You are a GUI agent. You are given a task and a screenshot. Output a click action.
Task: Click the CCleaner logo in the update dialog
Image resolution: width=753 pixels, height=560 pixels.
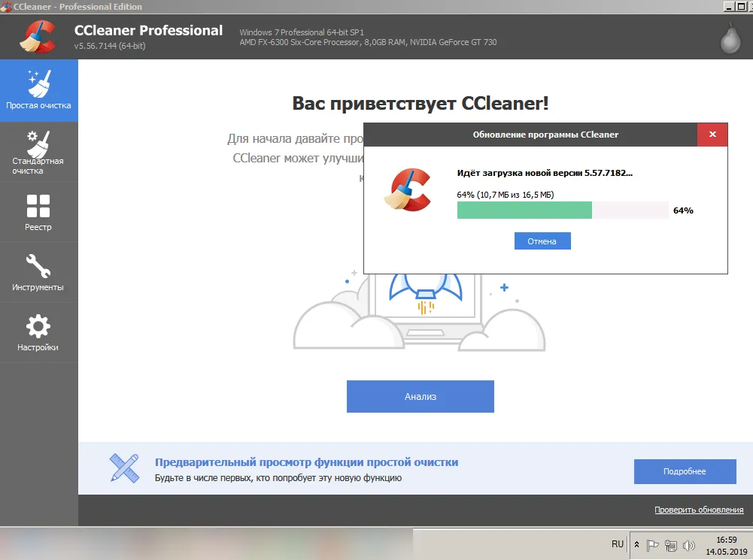tap(407, 189)
